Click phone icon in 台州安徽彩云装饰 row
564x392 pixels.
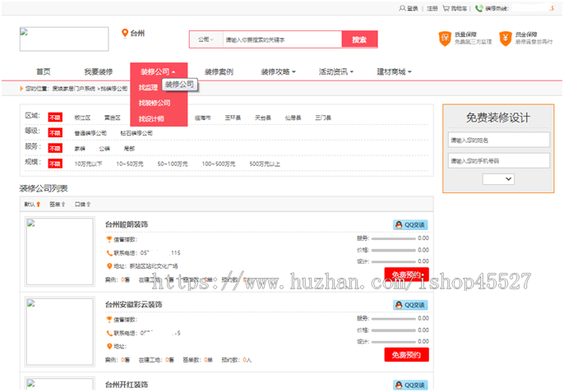pos(109,334)
